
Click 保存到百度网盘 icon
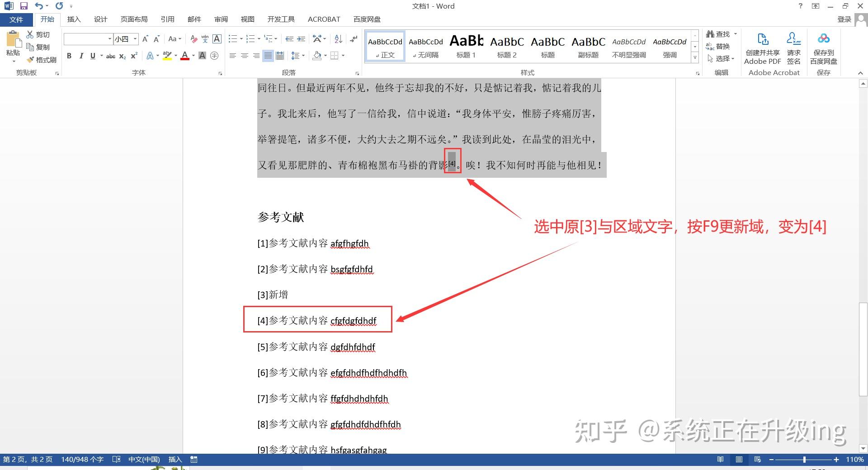823,47
